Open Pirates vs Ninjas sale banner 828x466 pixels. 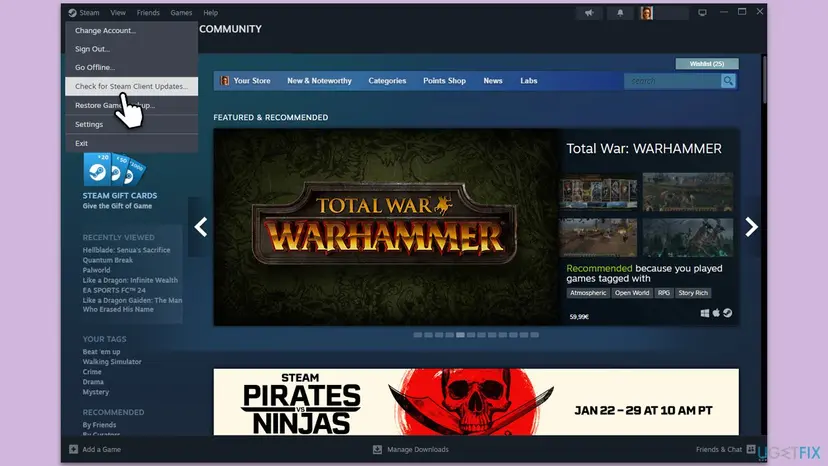[x=476, y=402]
